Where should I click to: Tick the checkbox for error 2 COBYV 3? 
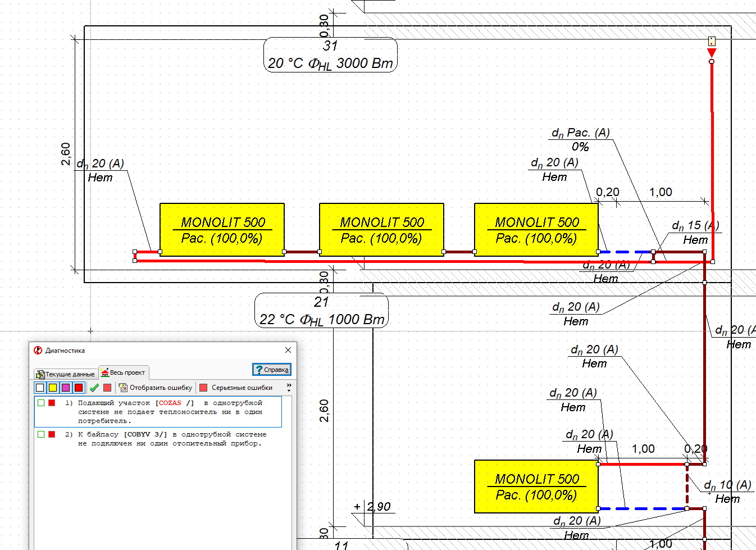(x=41, y=434)
